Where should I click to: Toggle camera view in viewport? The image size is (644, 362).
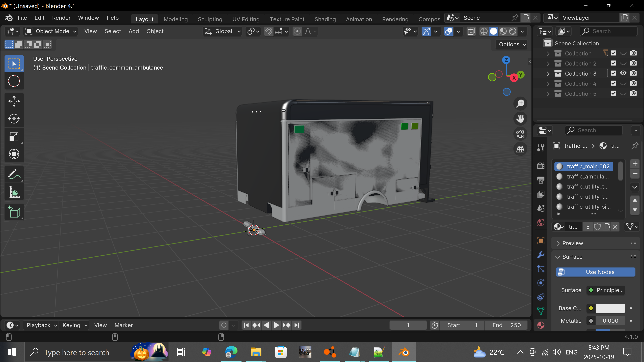tap(521, 134)
